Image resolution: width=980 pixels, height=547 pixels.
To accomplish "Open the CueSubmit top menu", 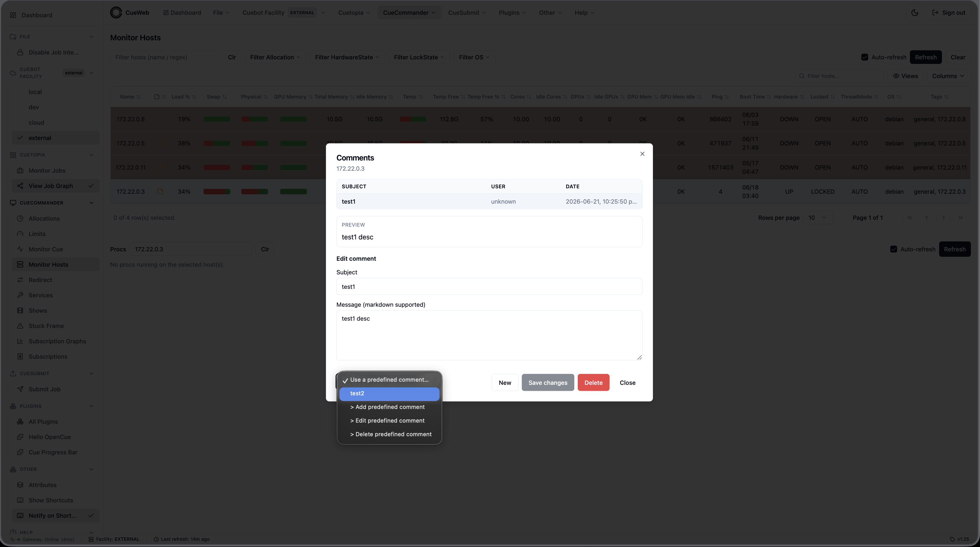I will click(x=467, y=12).
